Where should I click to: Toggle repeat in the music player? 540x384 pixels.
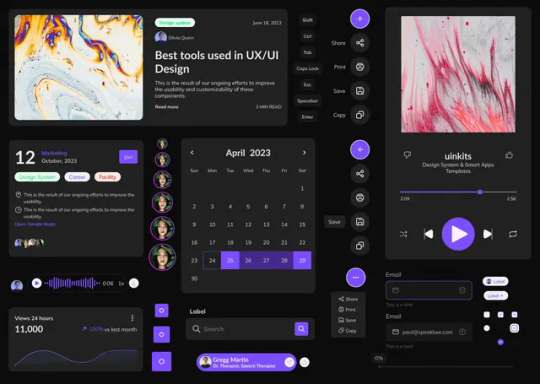(x=513, y=234)
